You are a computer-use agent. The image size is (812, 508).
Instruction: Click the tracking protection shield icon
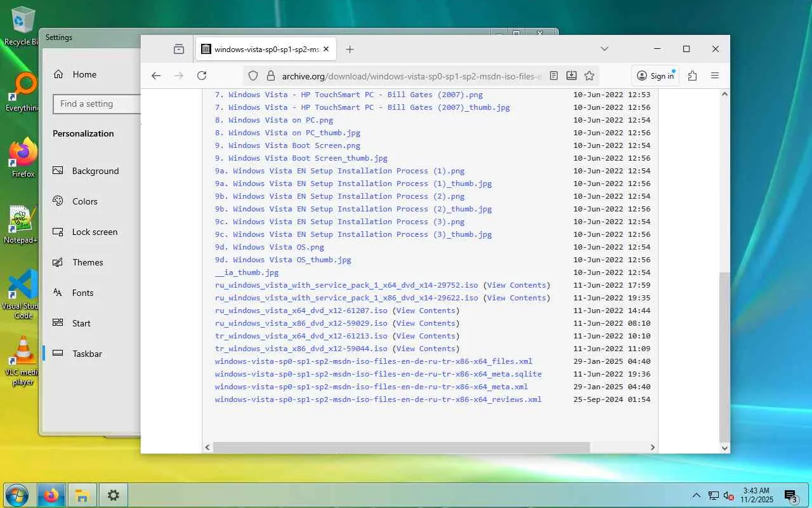click(x=253, y=76)
